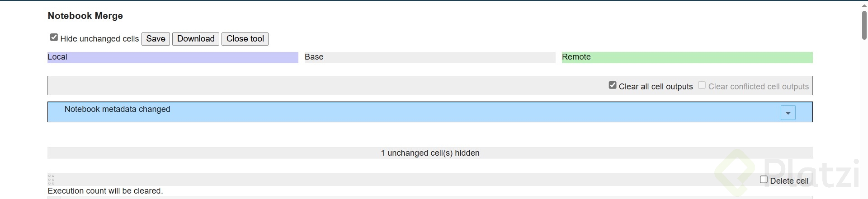Click the Notebook metadata changed label
The width and height of the screenshot is (868, 199).
pyautogui.click(x=117, y=109)
